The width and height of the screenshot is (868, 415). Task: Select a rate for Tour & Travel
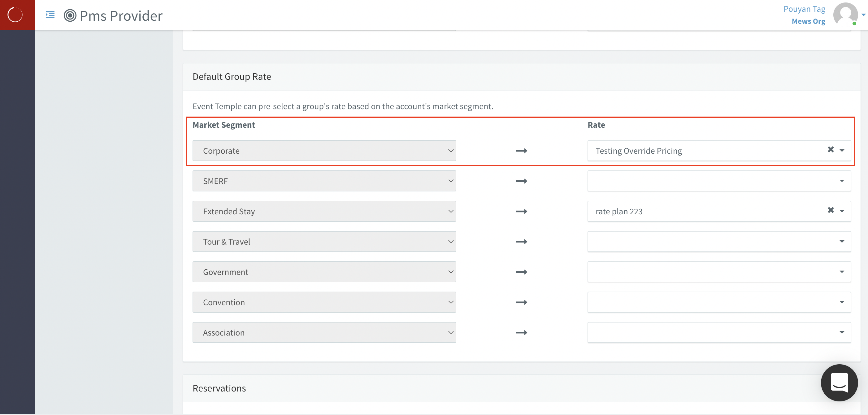719,241
